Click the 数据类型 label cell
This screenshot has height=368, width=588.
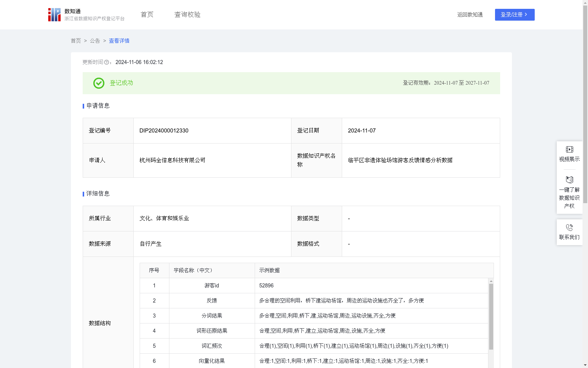(316, 219)
